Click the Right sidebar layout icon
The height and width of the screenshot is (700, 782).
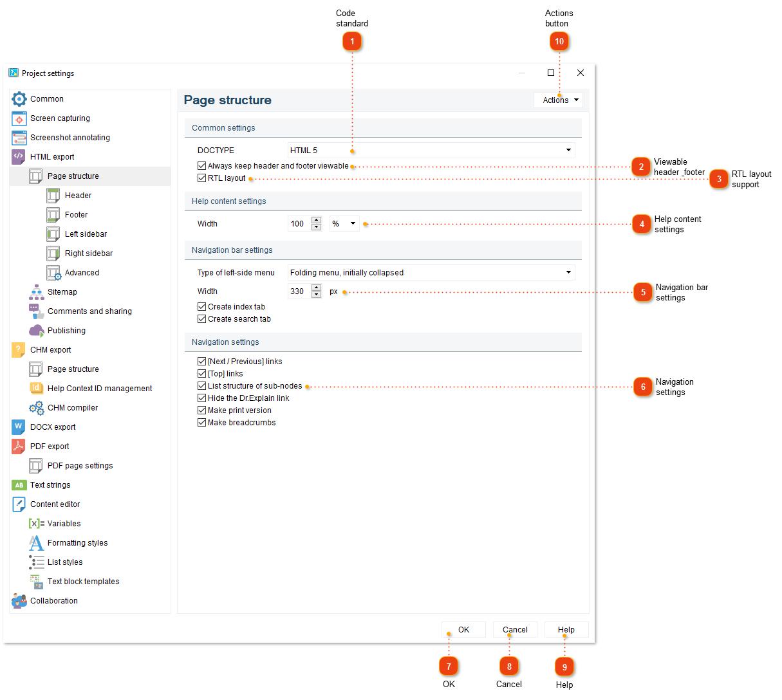tap(53, 253)
